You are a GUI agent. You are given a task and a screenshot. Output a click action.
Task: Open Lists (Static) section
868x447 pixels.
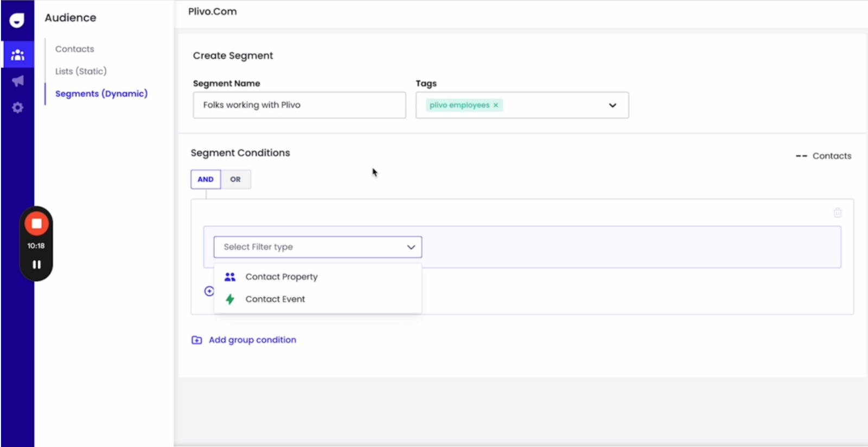coord(81,71)
